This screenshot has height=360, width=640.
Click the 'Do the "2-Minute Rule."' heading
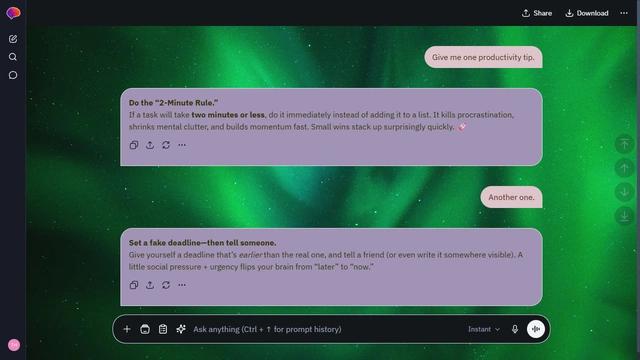pos(173,102)
